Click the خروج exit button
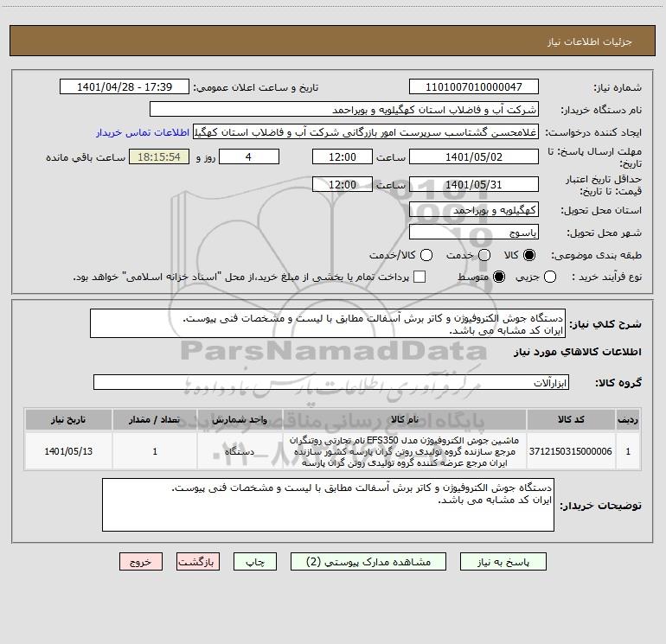This screenshot has width=666, height=644. (x=141, y=562)
